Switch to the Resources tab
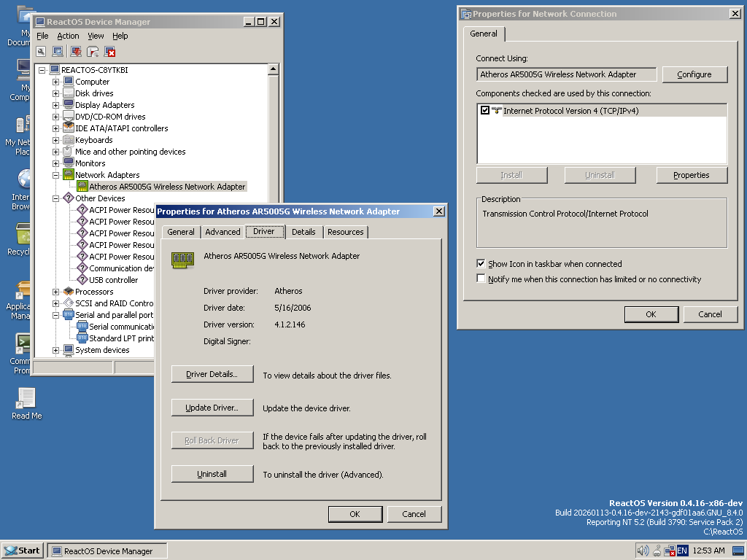The width and height of the screenshot is (747, 560). tap(345, 232)
